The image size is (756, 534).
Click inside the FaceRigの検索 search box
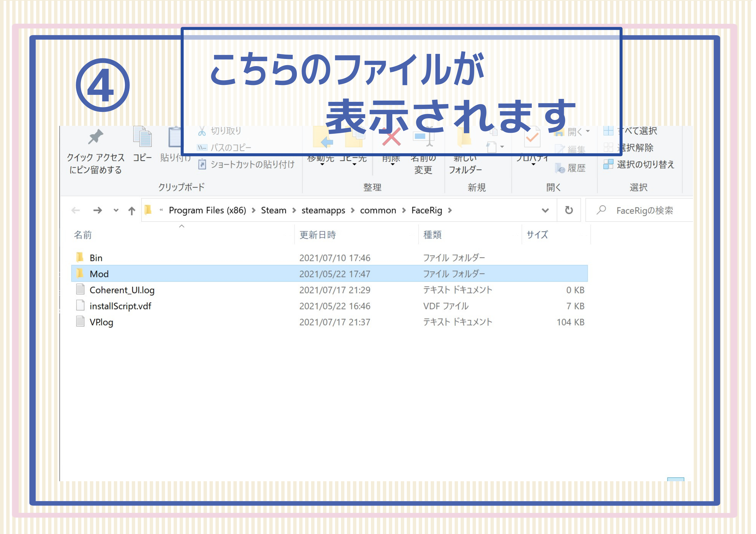[644, 211]
